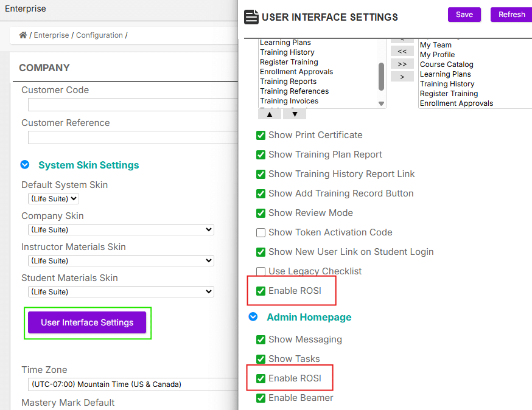The image size is (532, 410).
Task: Click the Save button
Action: [x=464, y=15]
